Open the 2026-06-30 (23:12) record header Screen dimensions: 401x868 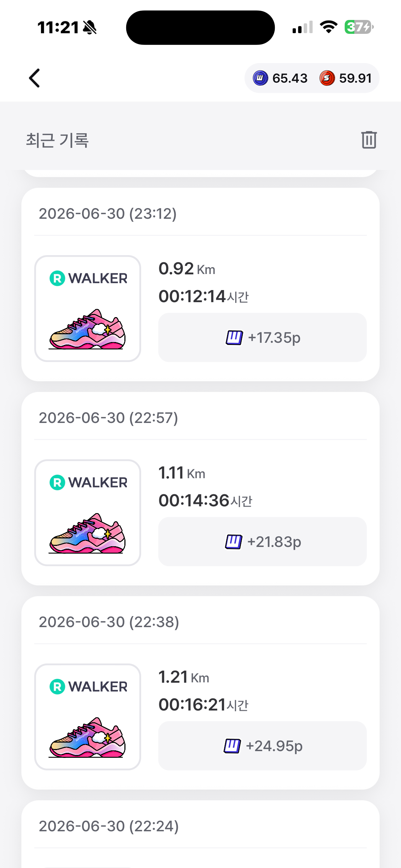pyautogui.click(x=108, y=214)
